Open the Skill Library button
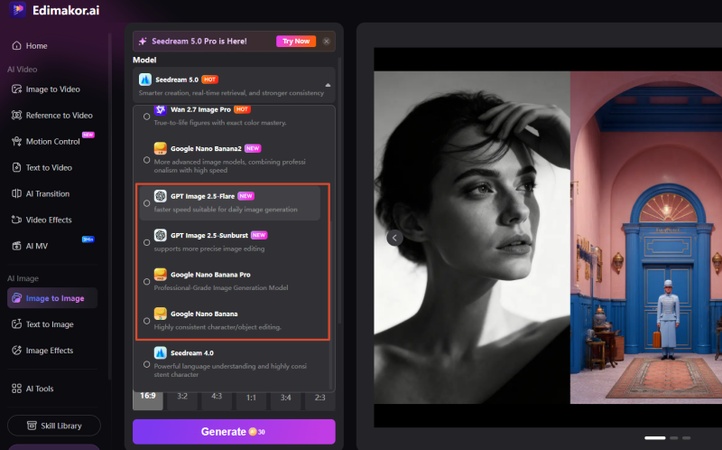722x450 pixels. pyautogui.click(x=54, y=426)
